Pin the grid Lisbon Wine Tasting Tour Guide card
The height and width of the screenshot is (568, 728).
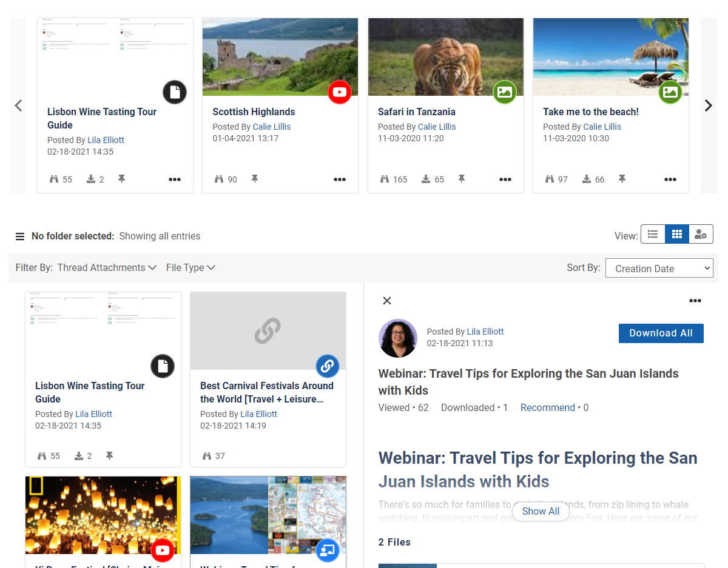pos(109,455)
